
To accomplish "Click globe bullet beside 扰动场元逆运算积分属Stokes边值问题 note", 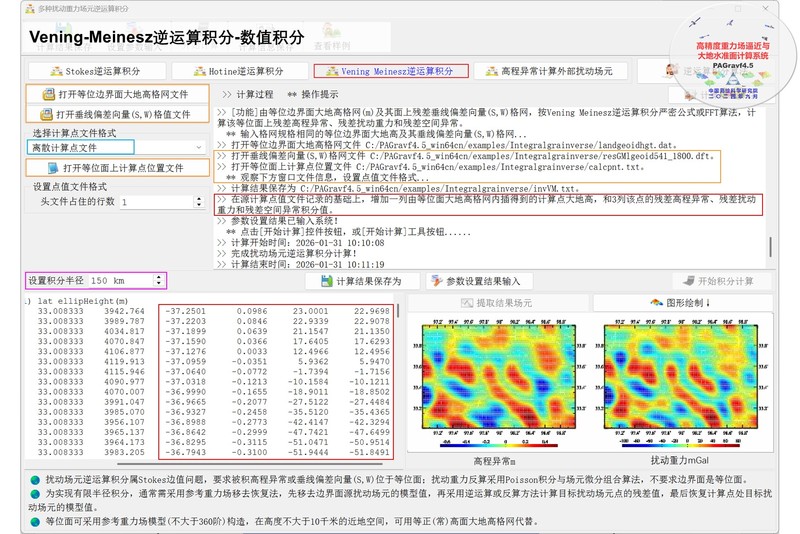I will pyautogui.click(x=35, y=480).
